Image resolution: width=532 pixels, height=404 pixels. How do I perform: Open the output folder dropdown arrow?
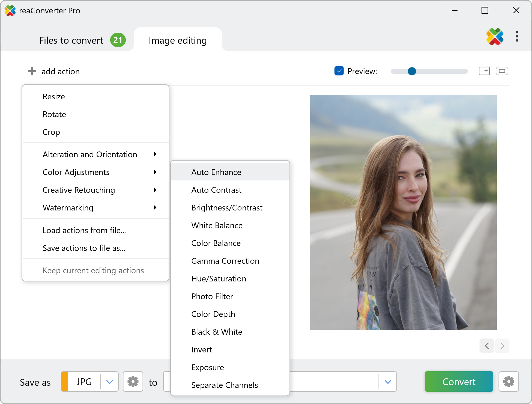pos(388,382)
